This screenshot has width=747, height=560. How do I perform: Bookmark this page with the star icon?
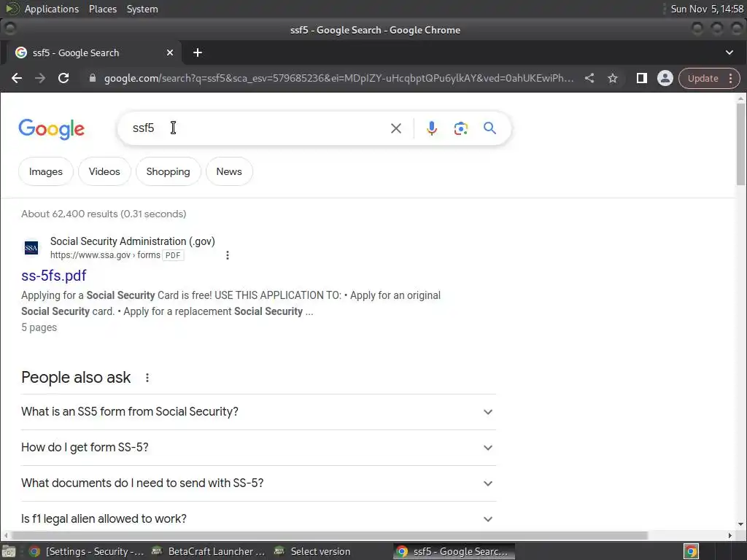pyautogui.click(x=613, y=78)
